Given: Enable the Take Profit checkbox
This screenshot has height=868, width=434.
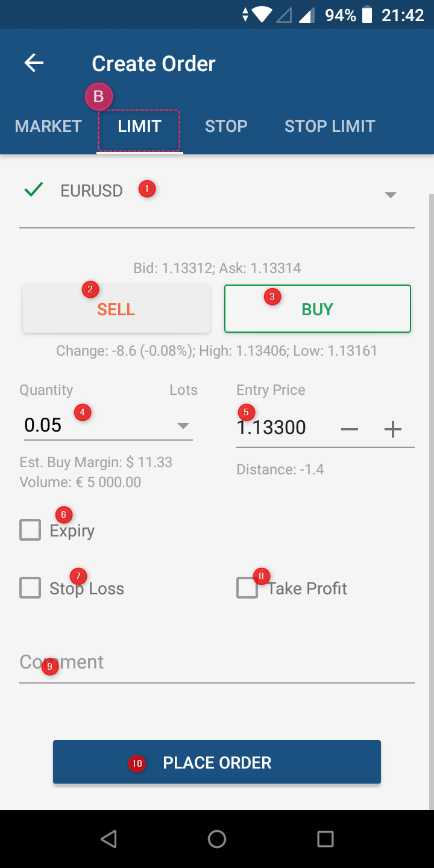Looking at the screenshot, I should tap(247, 588).
